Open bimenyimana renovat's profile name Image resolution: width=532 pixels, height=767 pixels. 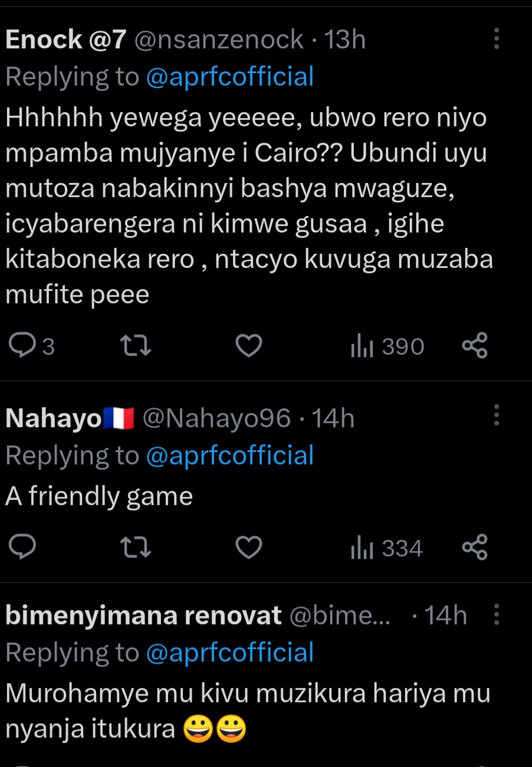[x=143, y=616]
